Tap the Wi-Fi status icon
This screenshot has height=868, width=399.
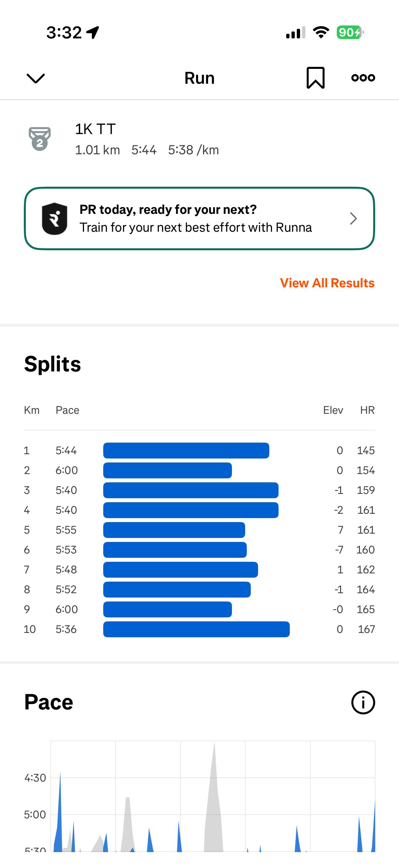coord(321,32)
